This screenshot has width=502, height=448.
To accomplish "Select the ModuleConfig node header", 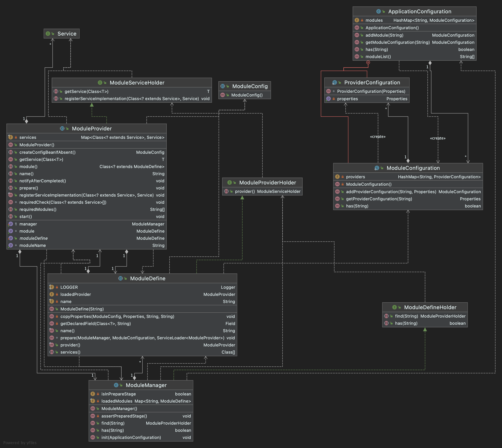I will tap(250, 86).
